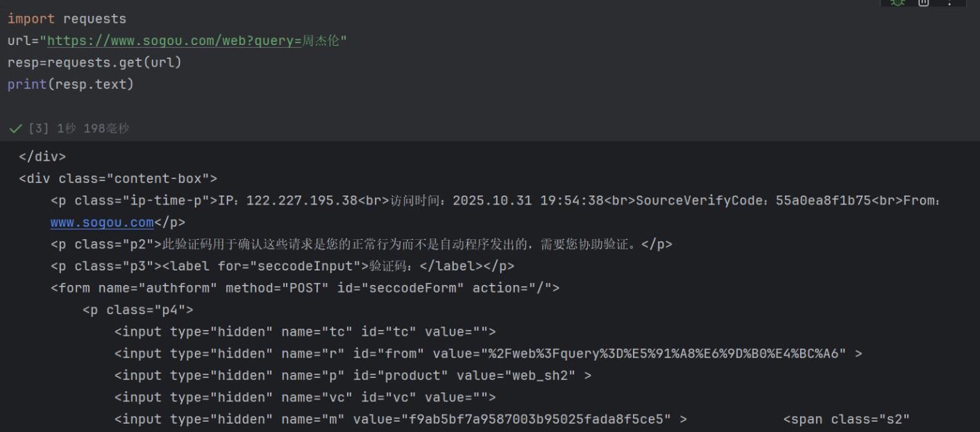Click the 'resp=requests.get(url)' code line
980x432 pixels.
pos(94,62)
